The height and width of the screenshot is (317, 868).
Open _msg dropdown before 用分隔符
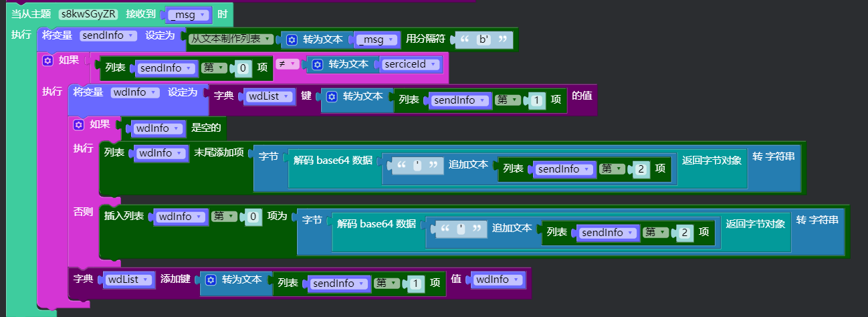click(x=378, y=40)
